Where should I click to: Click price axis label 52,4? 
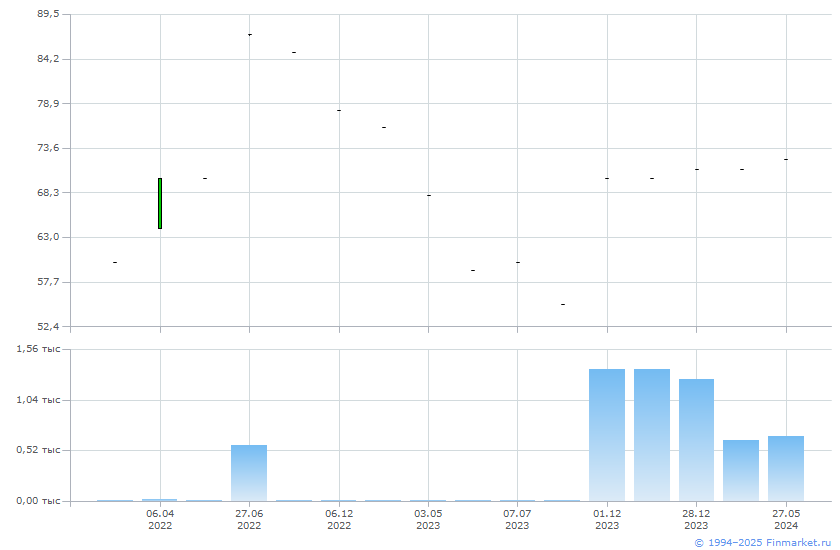point(48,326)
